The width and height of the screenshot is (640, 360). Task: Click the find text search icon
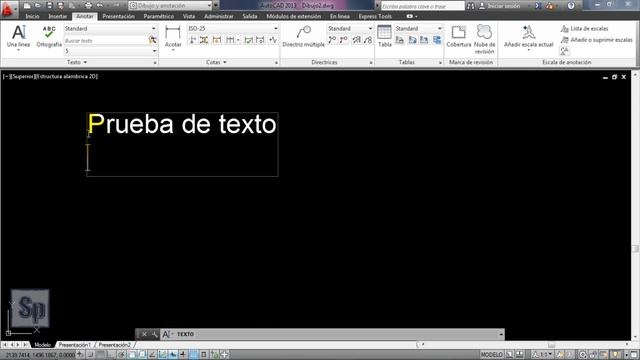[x=153, y=40]
